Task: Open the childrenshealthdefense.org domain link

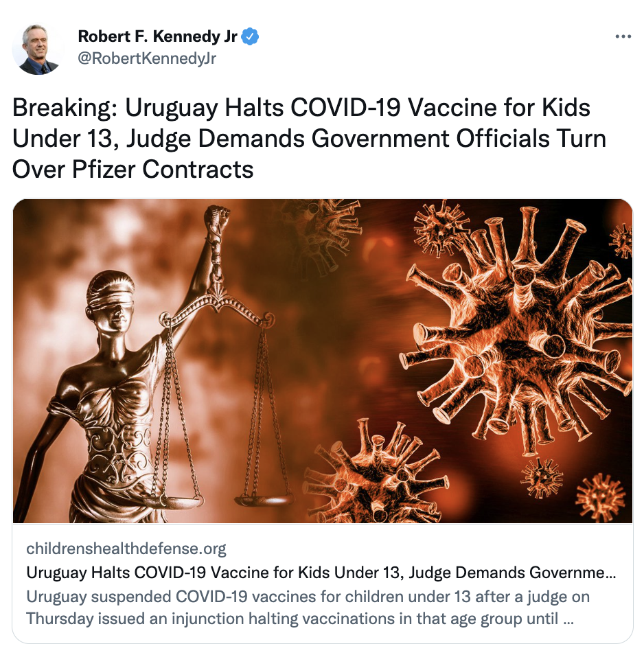Action: pos(126,549)
